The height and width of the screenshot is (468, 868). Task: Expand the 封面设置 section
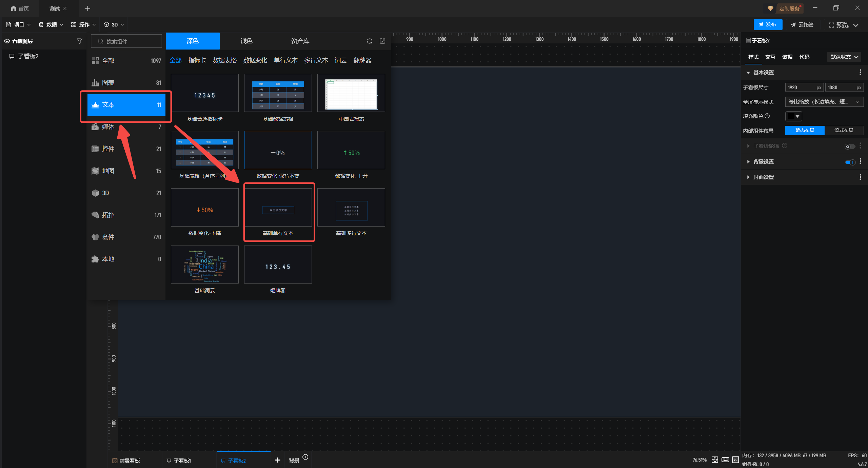(764, 177)
